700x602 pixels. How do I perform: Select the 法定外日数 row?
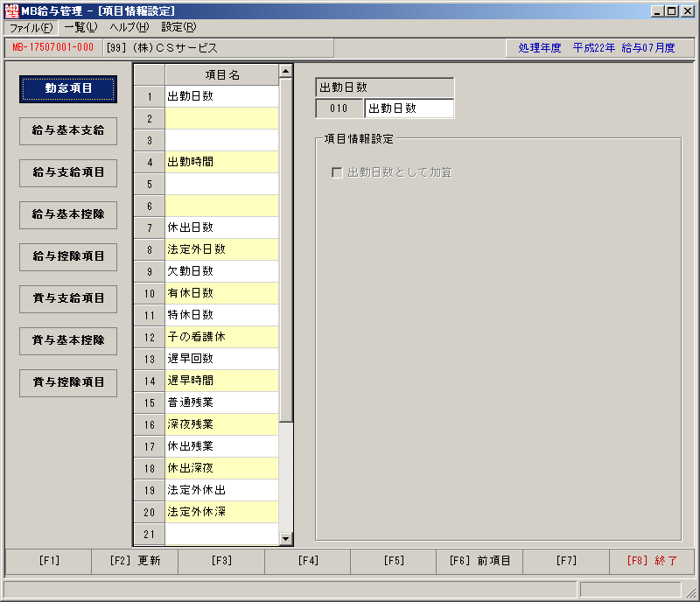222,249
